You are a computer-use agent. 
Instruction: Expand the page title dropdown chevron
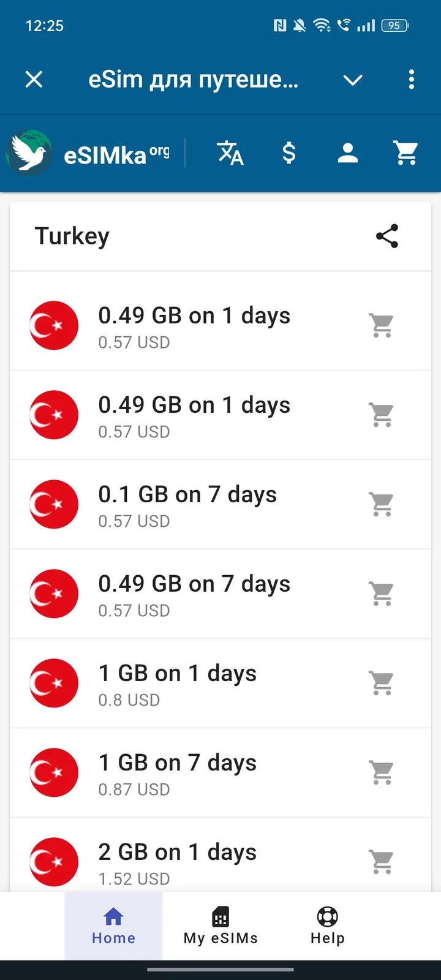coord(353,80)
